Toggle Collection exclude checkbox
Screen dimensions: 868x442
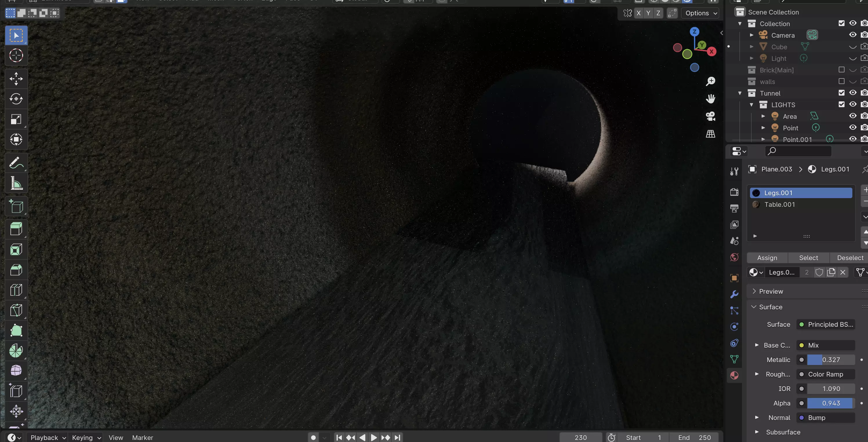(841, 23)
